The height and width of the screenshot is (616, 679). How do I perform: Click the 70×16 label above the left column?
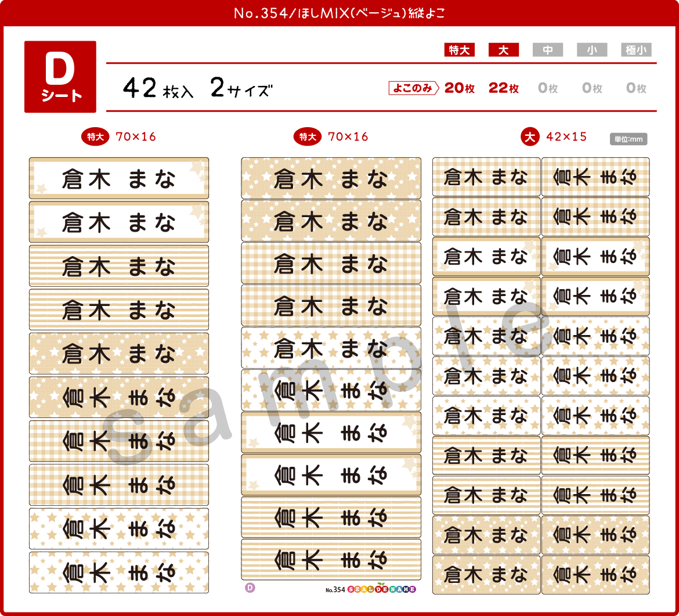coord(136,137)
